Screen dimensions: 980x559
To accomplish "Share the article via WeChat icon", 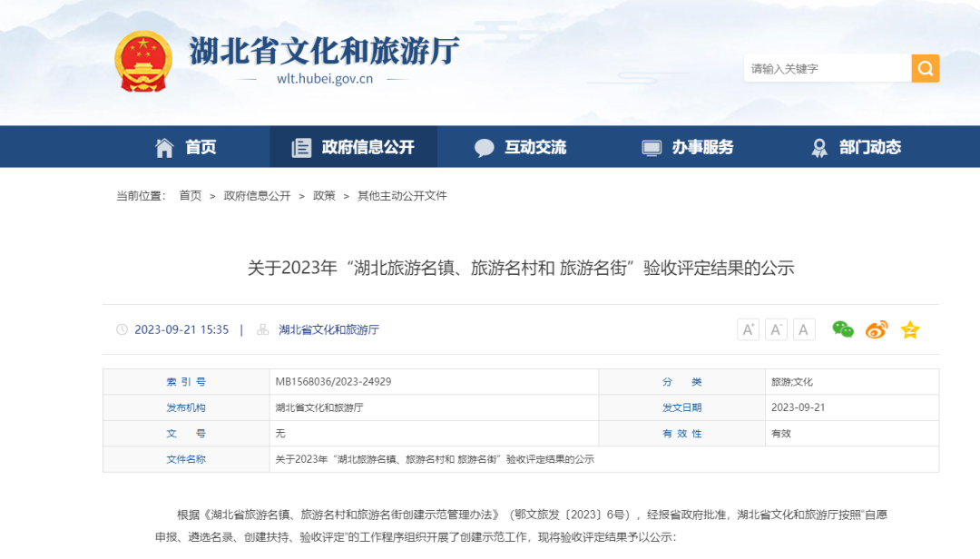I will click(842, 329).
